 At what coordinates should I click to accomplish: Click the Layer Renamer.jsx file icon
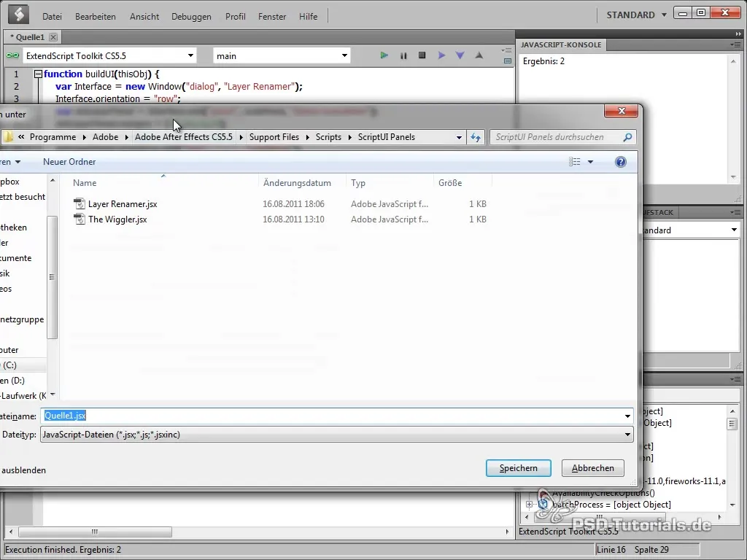[x=79, y=204]
